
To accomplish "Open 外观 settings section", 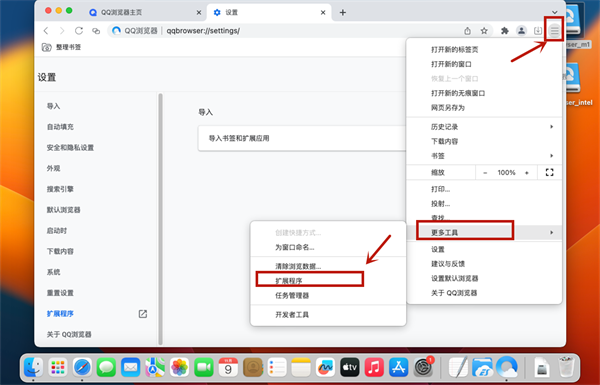I will point(54,168).
